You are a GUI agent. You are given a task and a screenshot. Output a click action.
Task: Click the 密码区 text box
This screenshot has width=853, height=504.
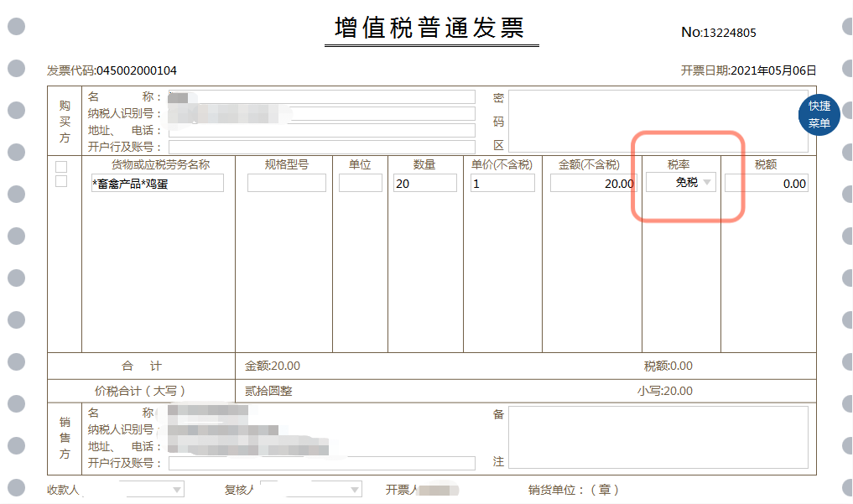(x=658, y=122)
